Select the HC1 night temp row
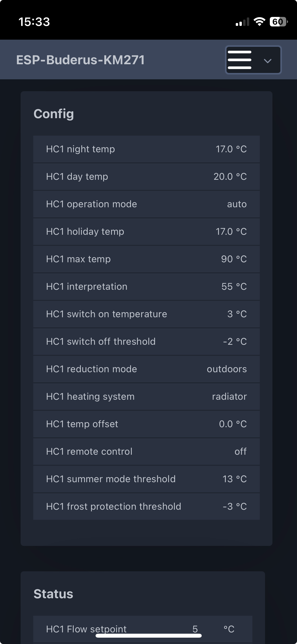This screenshot has height=644, width=297. 147,149
